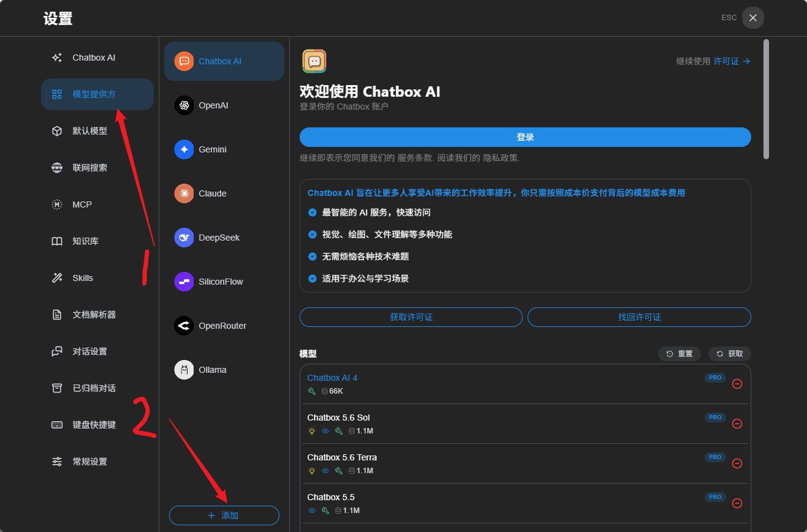Remove the Chatbox 5.5 model
807x532 pixels.
tap(737, 503)
